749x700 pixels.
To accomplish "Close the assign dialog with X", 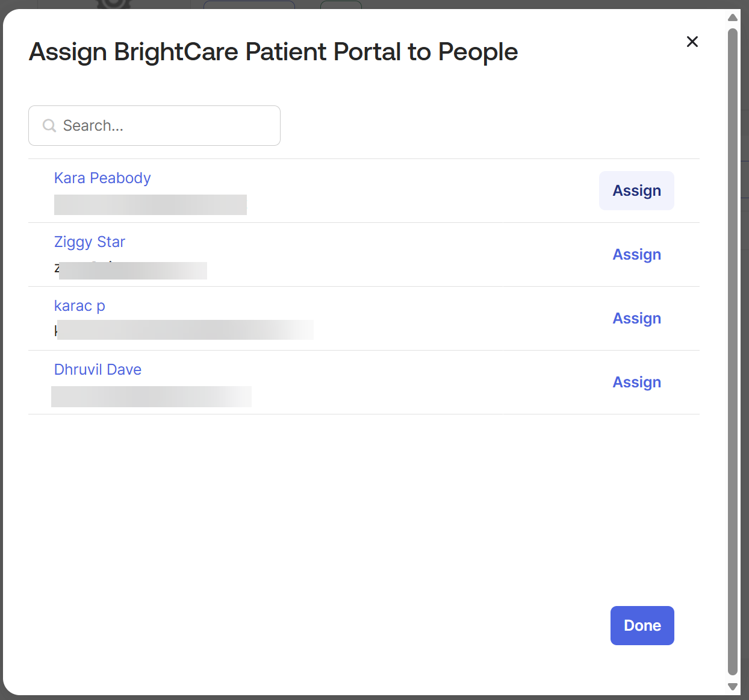I will [692, 42].
